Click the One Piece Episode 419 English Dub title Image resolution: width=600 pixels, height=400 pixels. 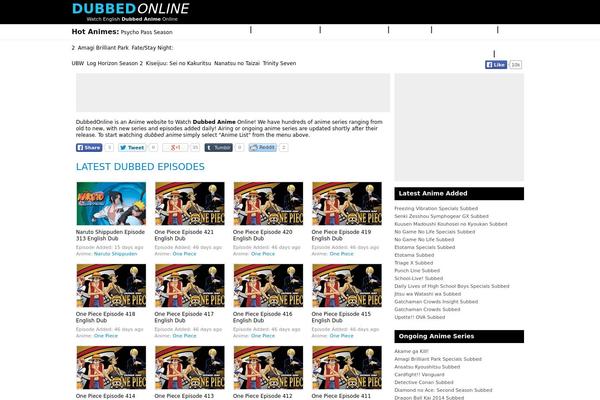(x=341, y=235)
